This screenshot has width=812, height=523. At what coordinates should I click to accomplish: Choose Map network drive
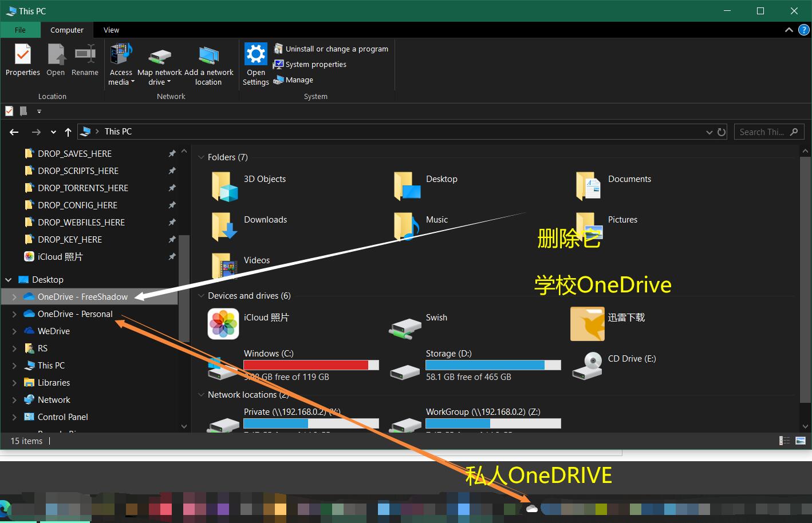click(x=160, y=65)
